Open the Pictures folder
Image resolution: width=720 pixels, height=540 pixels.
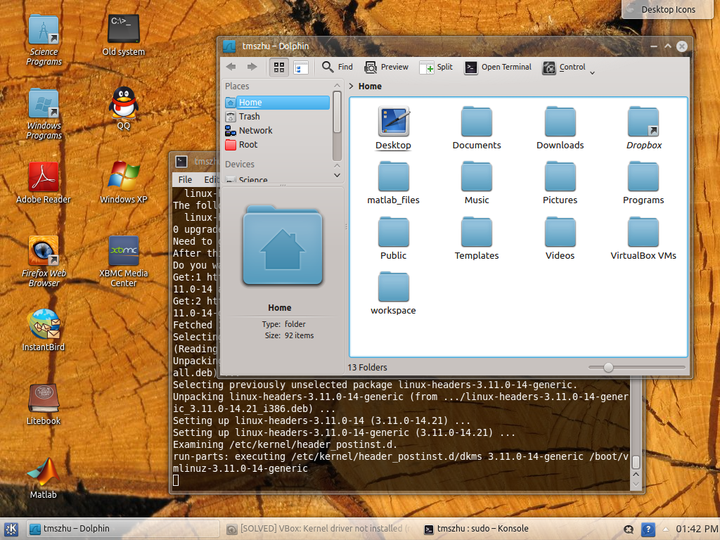[x=560, y=183]
